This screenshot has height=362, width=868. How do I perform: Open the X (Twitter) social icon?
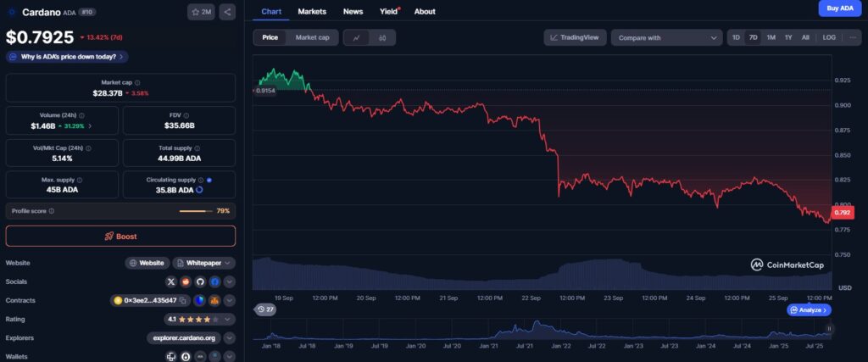pos(171,281)
